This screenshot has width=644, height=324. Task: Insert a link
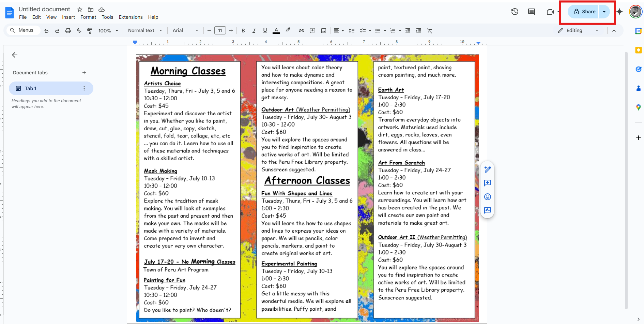click(x=301, y=30)
